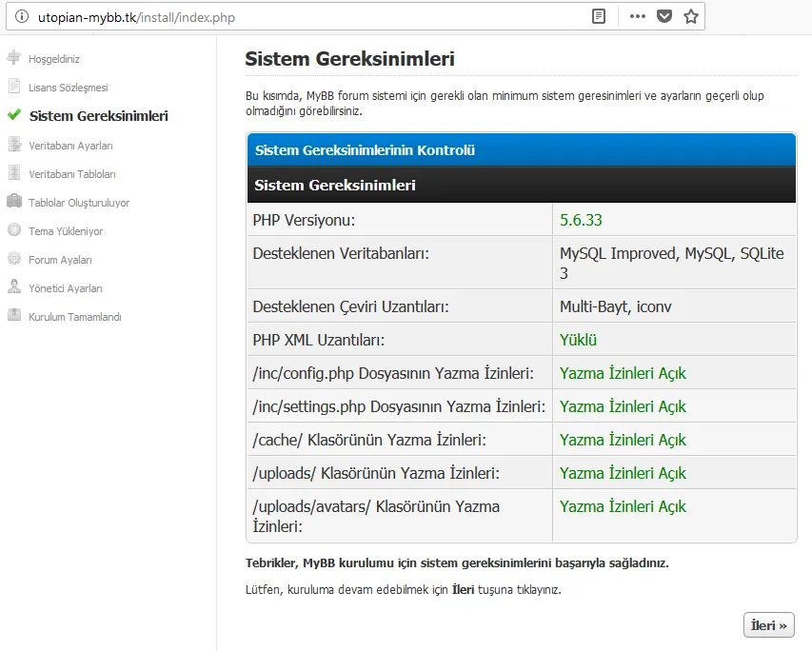Select Sistem Gereksinimleri step in sidebar
The height and width of the screenshot is (651, 812).
click(x=98, y=116)
